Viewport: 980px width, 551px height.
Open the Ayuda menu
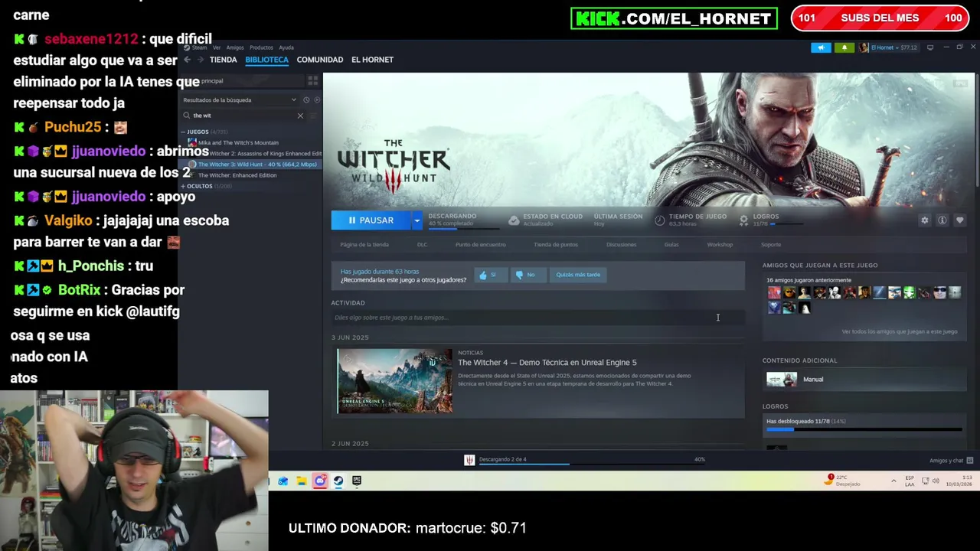point(286,47)
